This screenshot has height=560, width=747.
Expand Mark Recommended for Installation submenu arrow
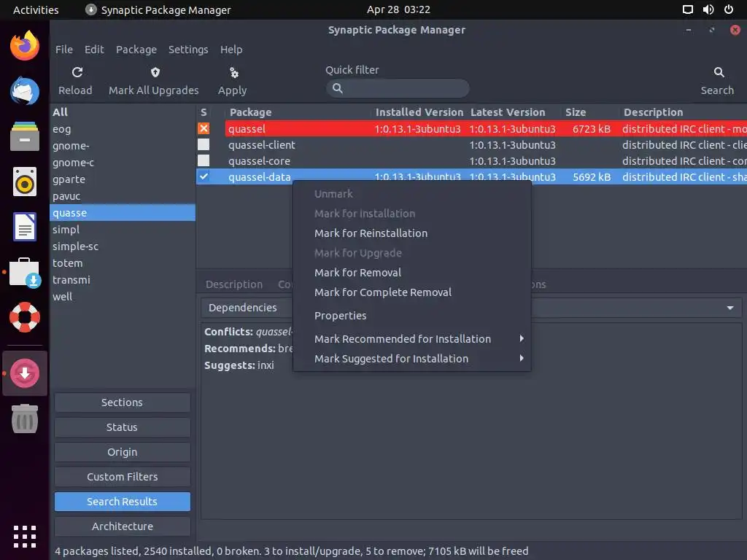[522, 338]
